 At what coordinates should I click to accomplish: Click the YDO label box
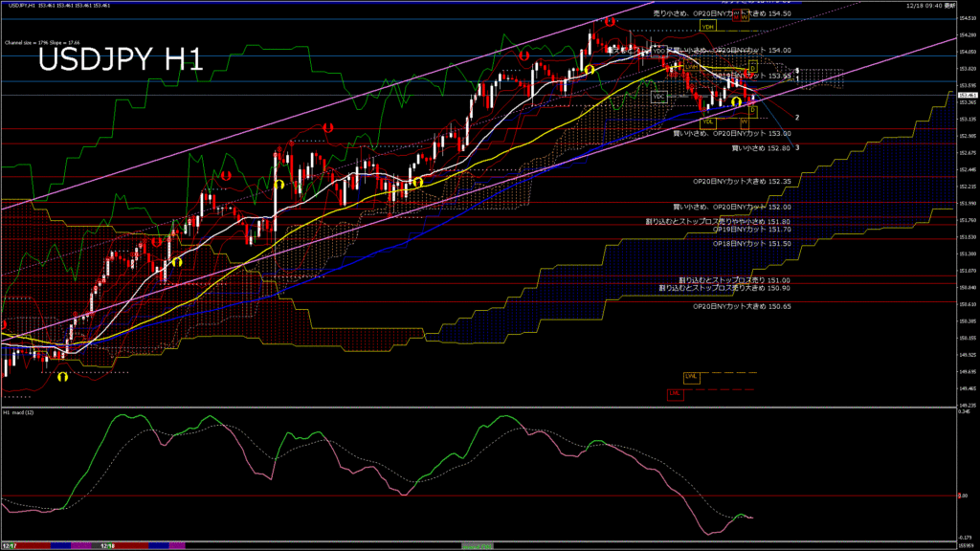(x=658, y=50)
